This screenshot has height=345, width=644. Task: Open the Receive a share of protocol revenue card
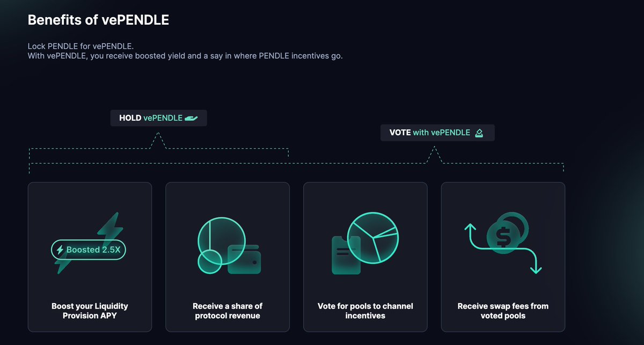[x=228, y=257]
